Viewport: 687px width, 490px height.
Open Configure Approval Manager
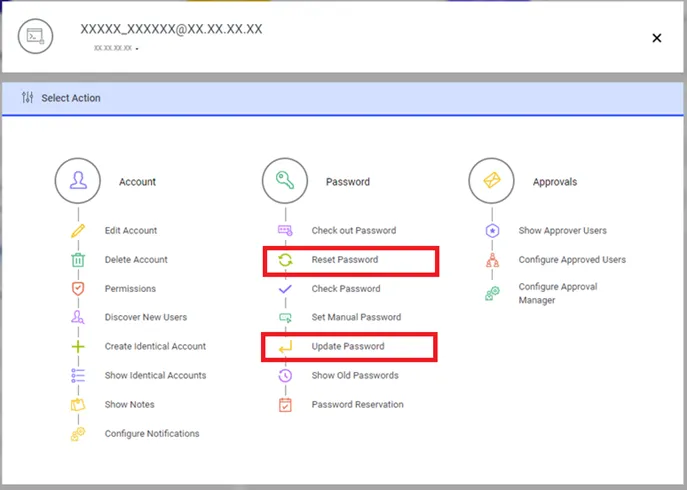point(558,293)
